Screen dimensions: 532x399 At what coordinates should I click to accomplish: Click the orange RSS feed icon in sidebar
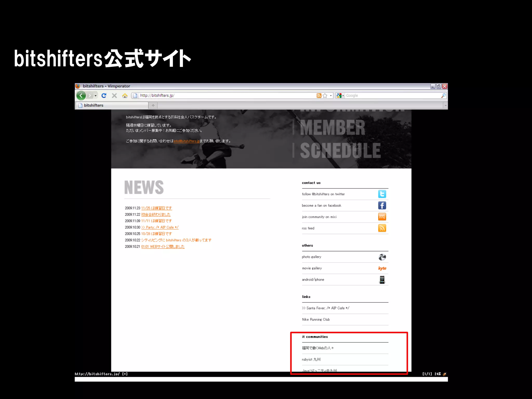(x=382, y=228)
